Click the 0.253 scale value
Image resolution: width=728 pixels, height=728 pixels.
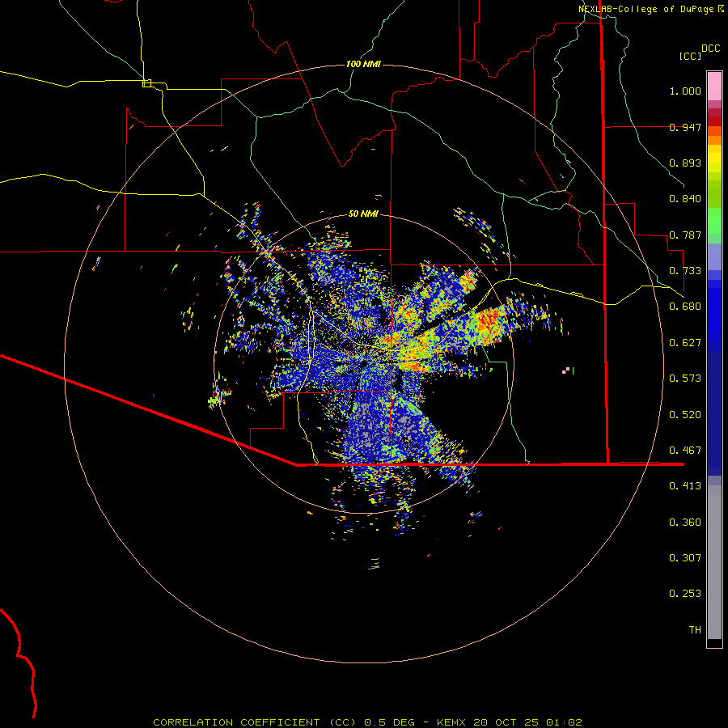pyautogui.click(x=685, y=594)
